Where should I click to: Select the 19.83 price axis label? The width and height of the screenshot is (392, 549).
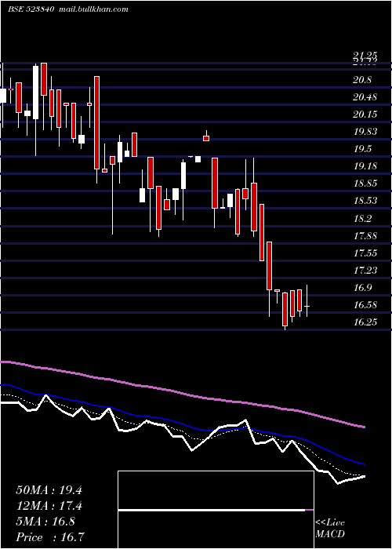pos(365,132)
